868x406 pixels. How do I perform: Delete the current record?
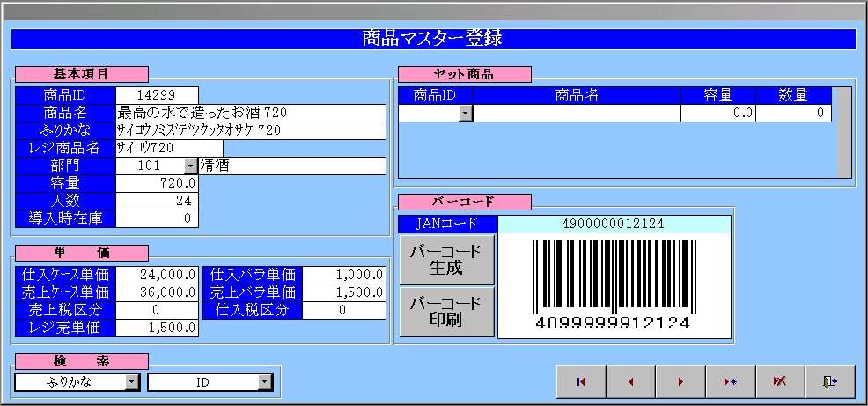779,381
